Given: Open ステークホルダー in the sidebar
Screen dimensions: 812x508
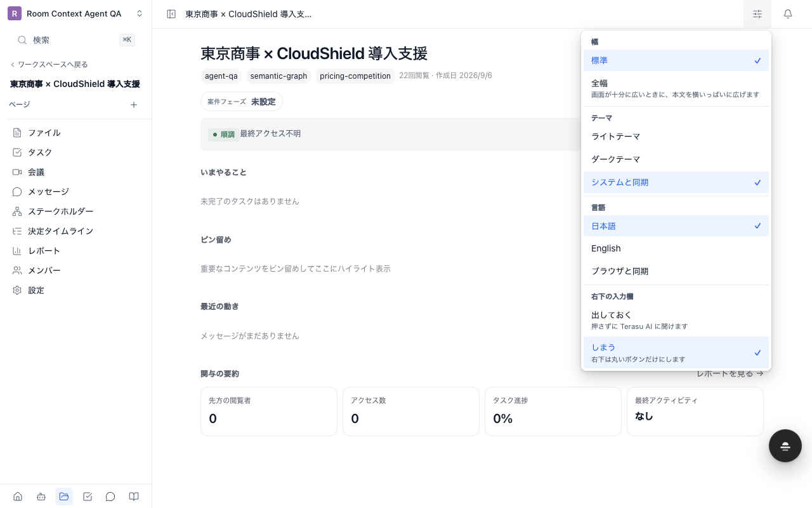Looking at the screenshot, I should [76, 211].
